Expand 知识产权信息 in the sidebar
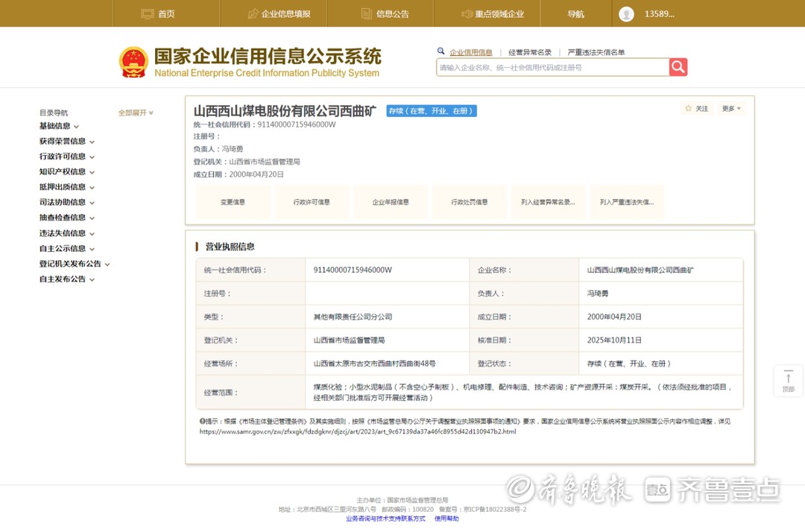 (x=67, y=172)
